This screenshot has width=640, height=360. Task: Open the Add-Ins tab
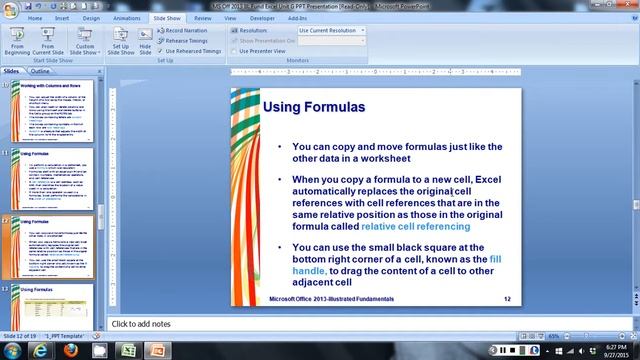298,18
